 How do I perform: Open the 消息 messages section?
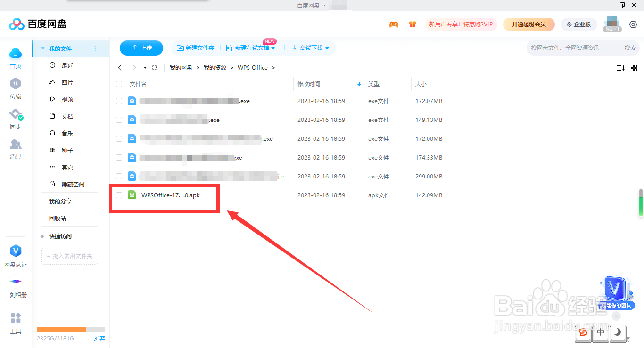tap(16, 149)
